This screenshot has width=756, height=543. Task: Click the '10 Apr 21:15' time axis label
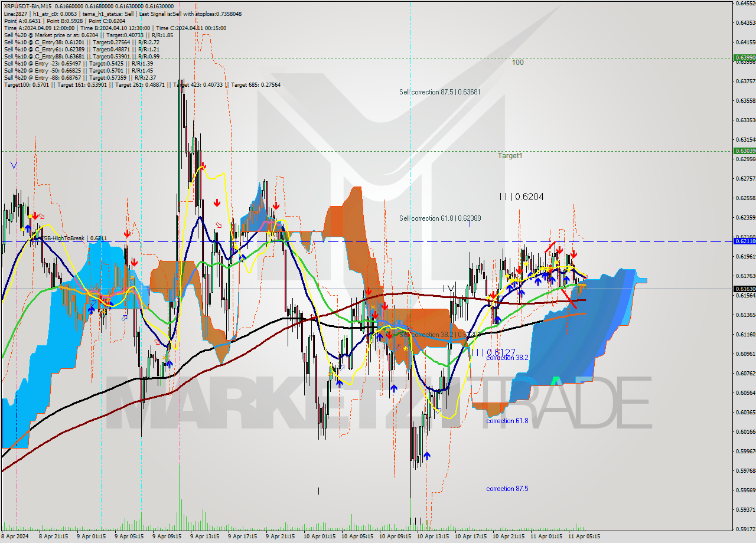(509, 537)
